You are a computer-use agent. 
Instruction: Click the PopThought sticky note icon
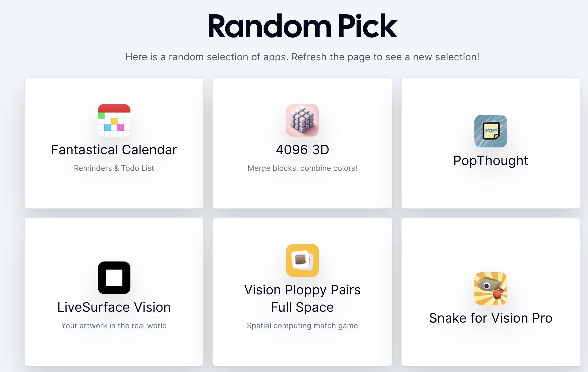[x=490, y=131]
